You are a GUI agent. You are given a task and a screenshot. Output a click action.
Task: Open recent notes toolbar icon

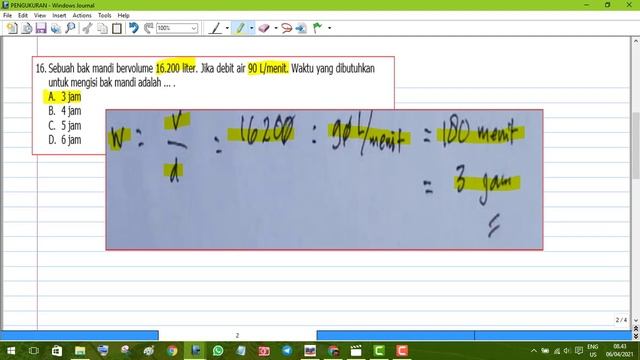27,28
